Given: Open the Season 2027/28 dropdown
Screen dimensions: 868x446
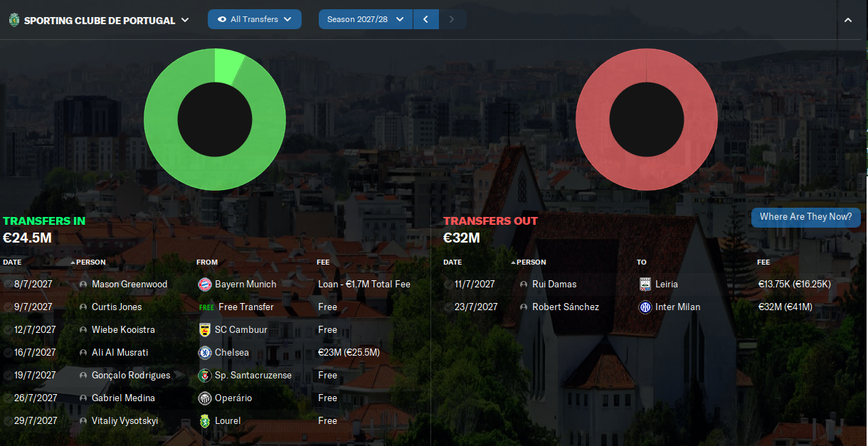Looking at the screenshot, I should (366, 19).
